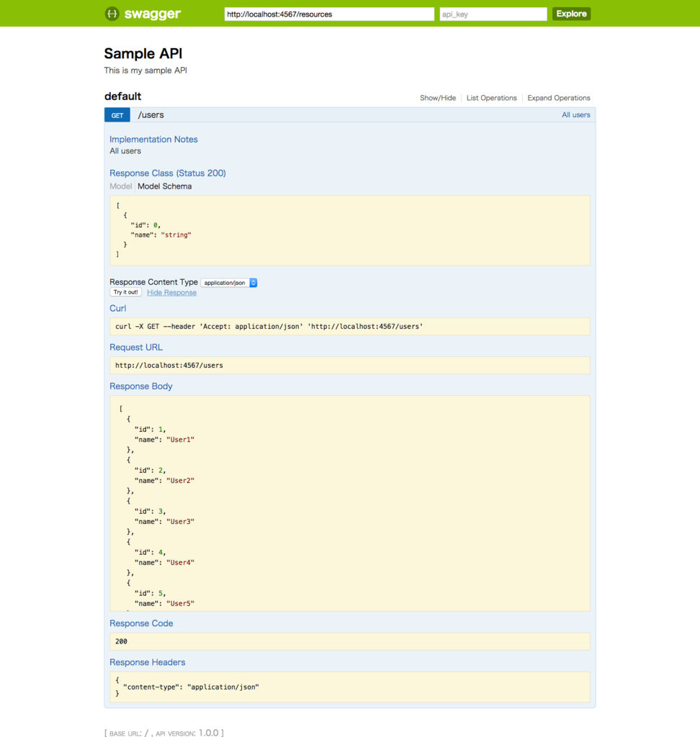Click the request URL http://localhost:4567/users text
The width and height of the screenshot is (700, 737).
pyautogui.click(x=169, y=365)
